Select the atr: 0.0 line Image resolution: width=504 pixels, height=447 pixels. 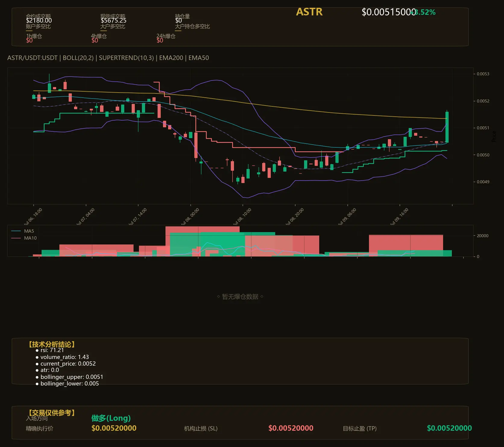pos(47,370)
